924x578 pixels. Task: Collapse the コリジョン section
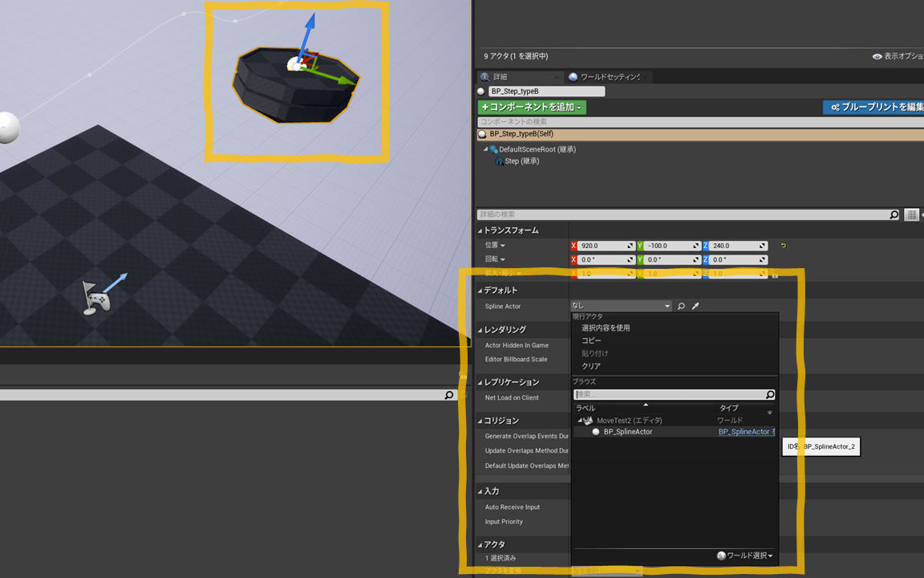[480, 421]
